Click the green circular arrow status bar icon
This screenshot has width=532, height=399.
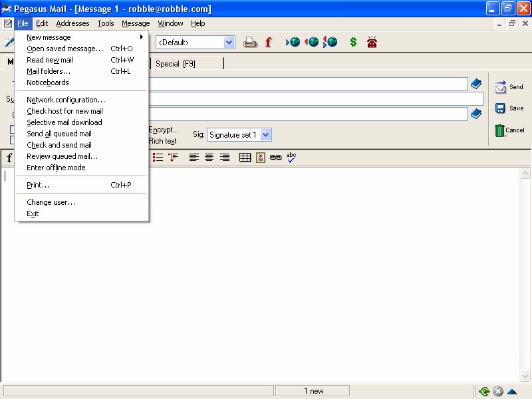pyautogui.click(x=484, y=392)
